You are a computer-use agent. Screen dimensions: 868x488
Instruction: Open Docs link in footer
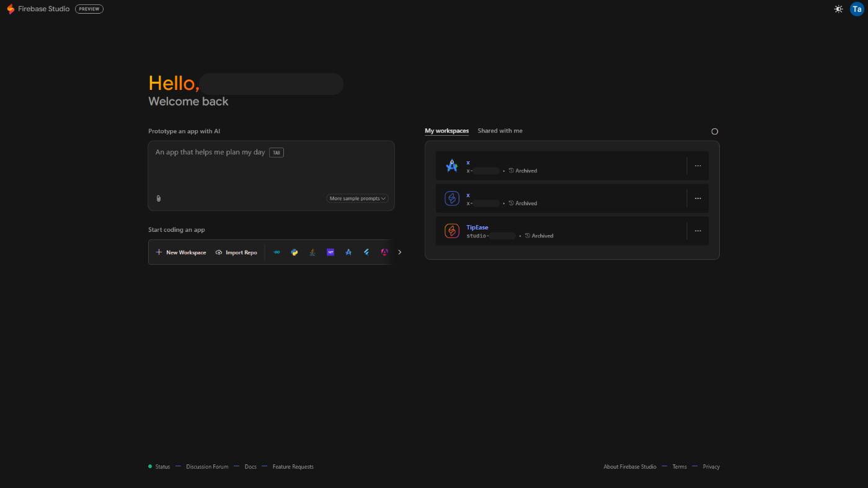(250, 467)
